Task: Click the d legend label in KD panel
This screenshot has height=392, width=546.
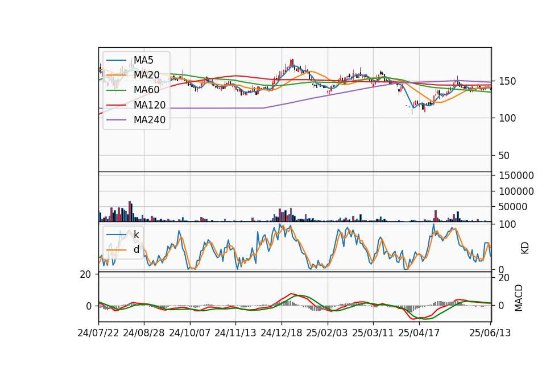Action: pos(136,249)
